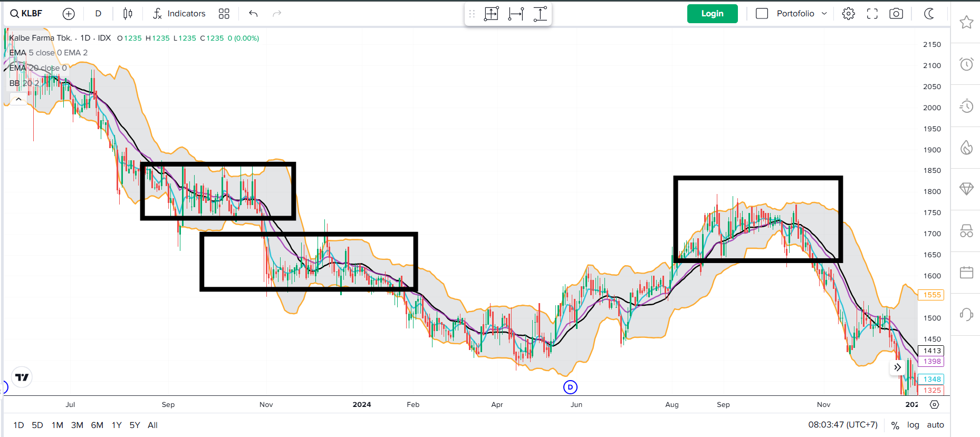Open the Indicators menu
980x437 pixels.
pos(179,14)
